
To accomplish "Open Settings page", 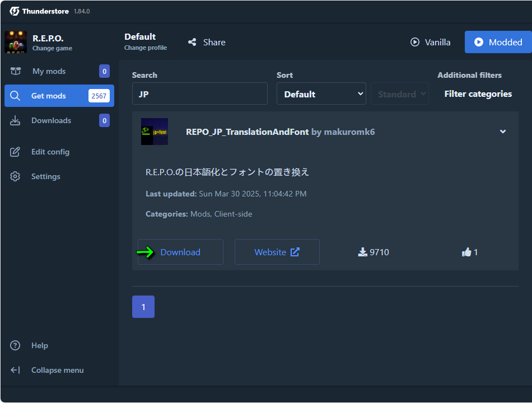I will click(59, 176).
